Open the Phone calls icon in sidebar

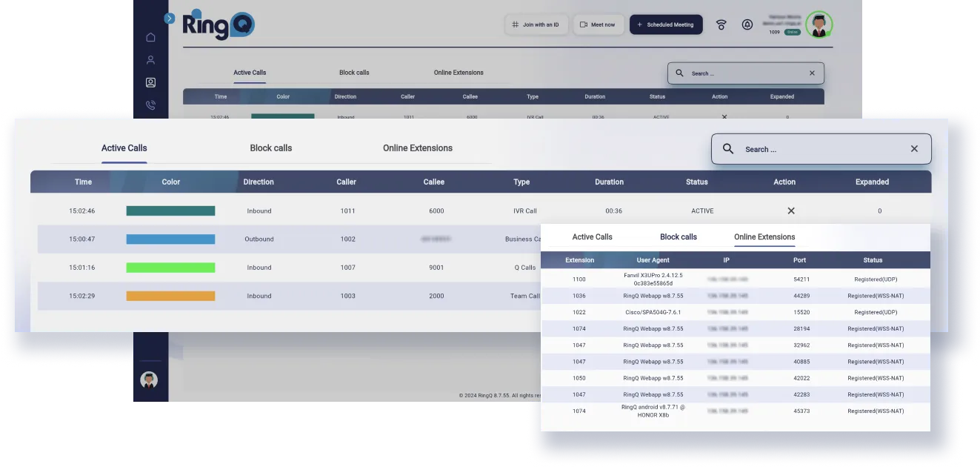point(150,105)
